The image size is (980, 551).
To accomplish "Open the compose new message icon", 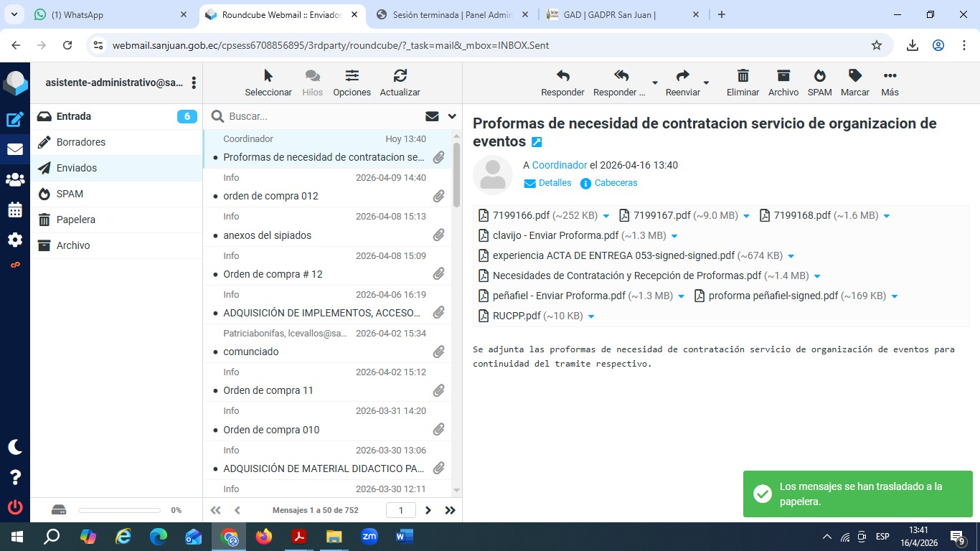I will click(x=15, y=120).
